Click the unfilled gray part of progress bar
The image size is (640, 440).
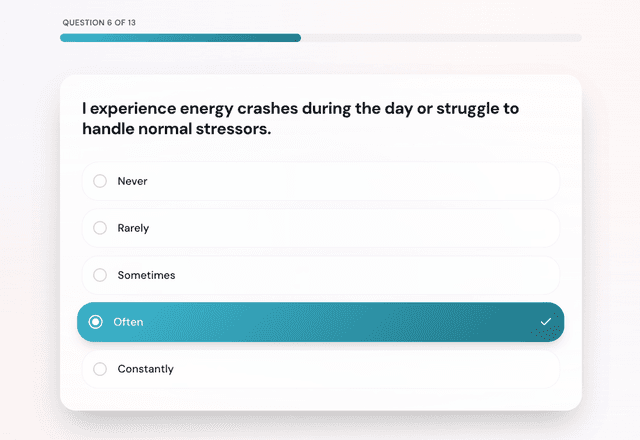(x=440, y=38)
